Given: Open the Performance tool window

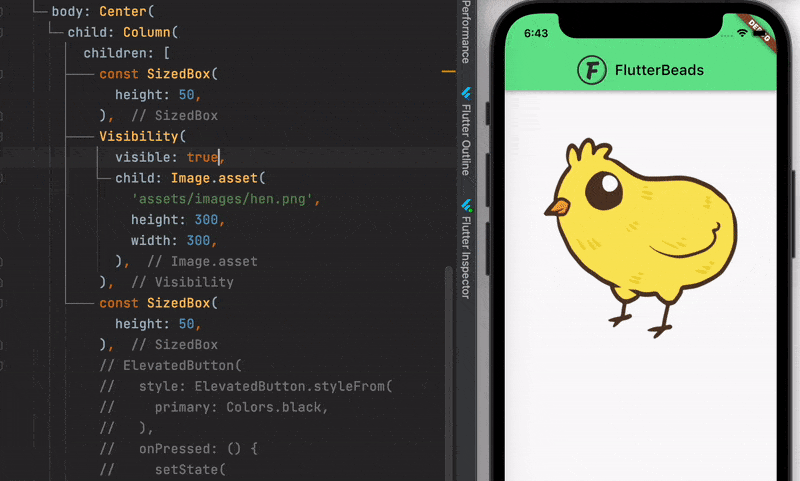Looking at the screenshot, I should click(x=466, y=32).
